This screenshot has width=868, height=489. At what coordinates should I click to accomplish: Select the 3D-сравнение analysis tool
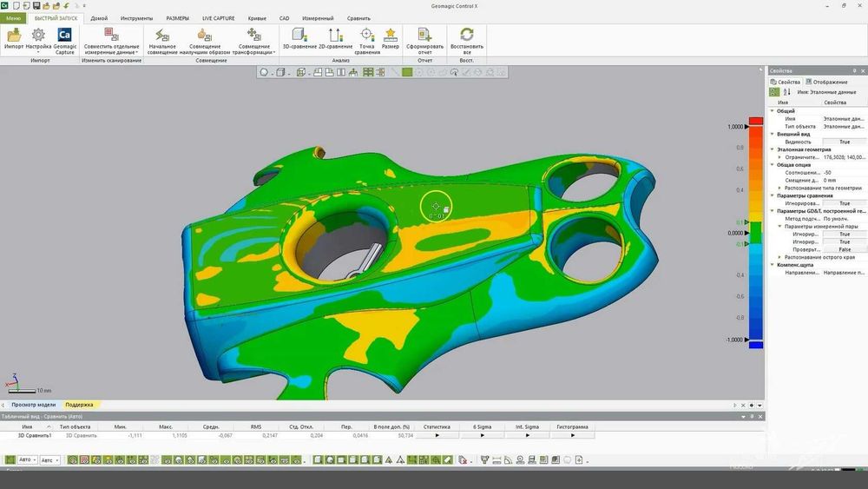click(299, 36)
